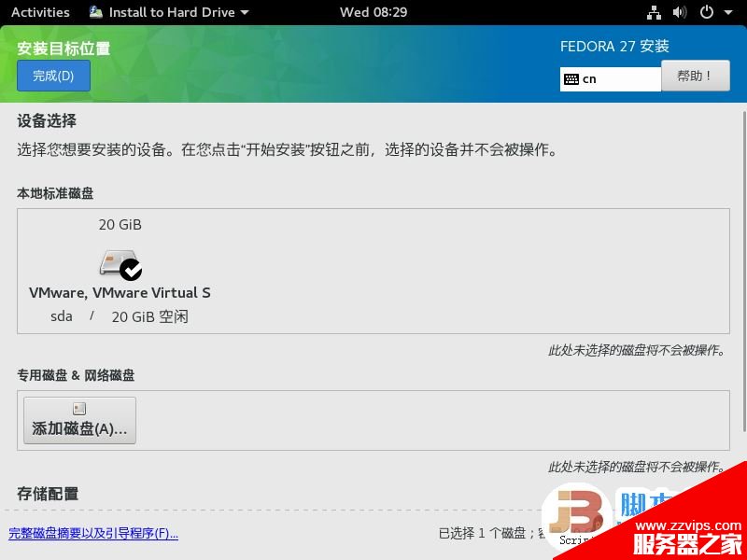Click the 完成(D) done button

[53, 76]
